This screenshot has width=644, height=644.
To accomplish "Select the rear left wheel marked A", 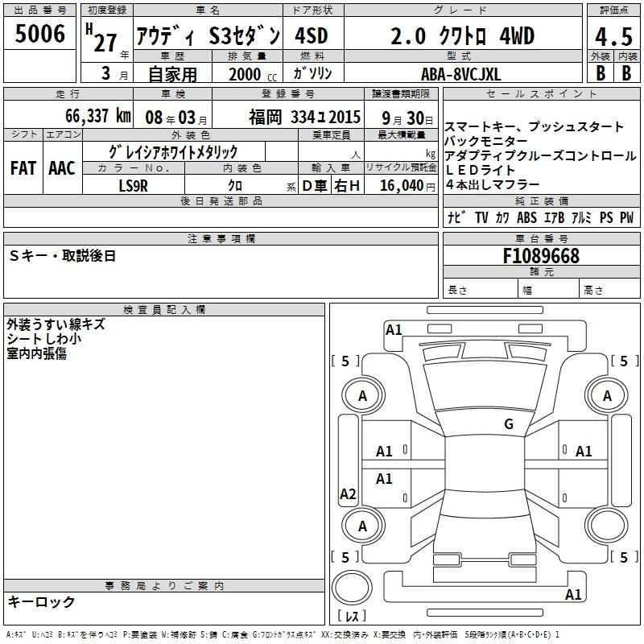I will coord(363,526).
